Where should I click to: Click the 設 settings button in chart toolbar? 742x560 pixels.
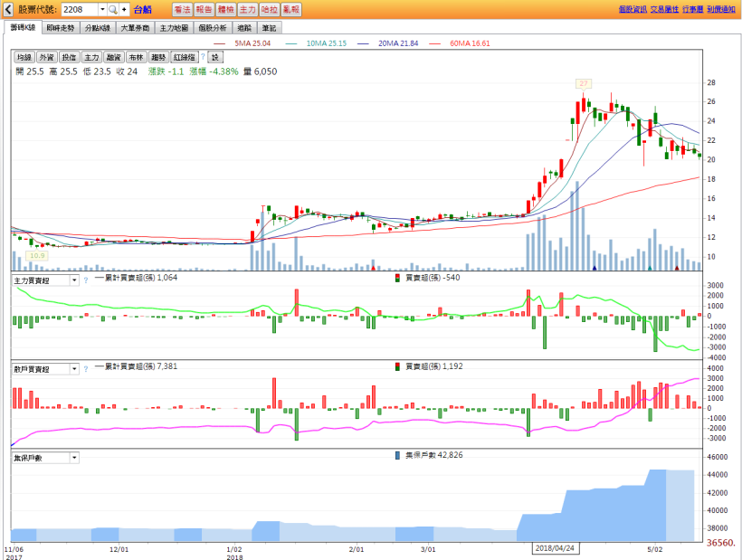tap(215, 57)
